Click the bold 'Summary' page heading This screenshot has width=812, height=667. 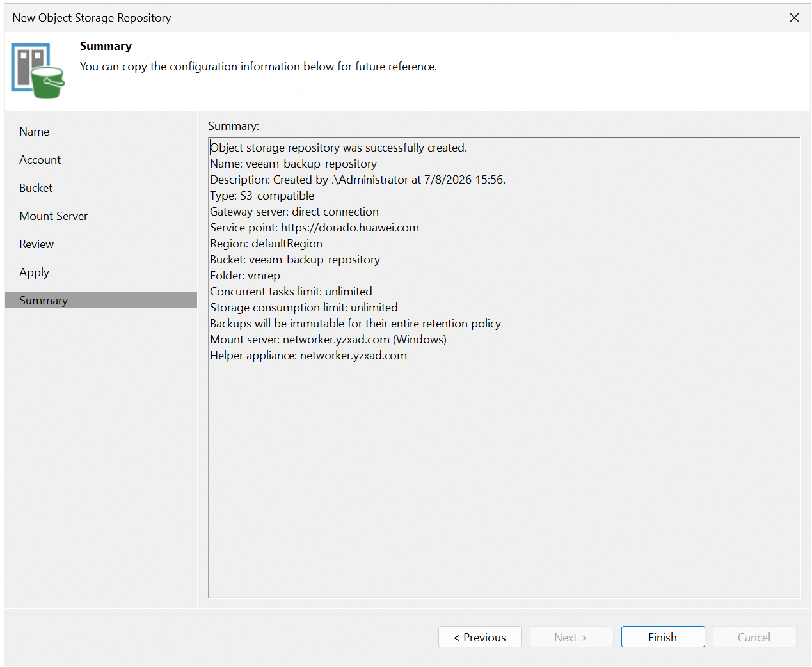pos(106,46)
